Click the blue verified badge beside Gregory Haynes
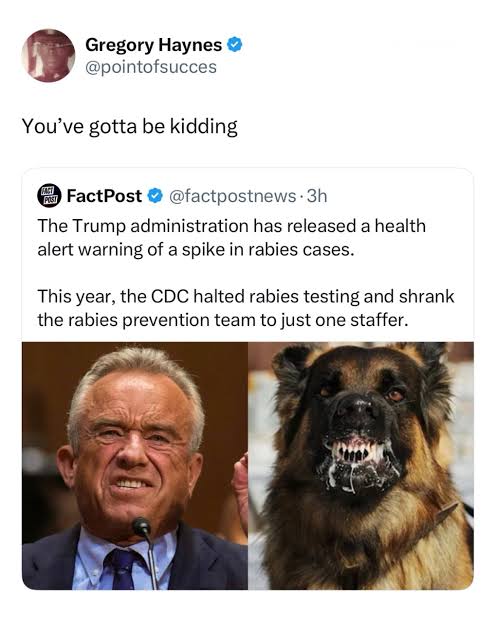The height and width of the screenshot is (619, 496). (235, 45)
